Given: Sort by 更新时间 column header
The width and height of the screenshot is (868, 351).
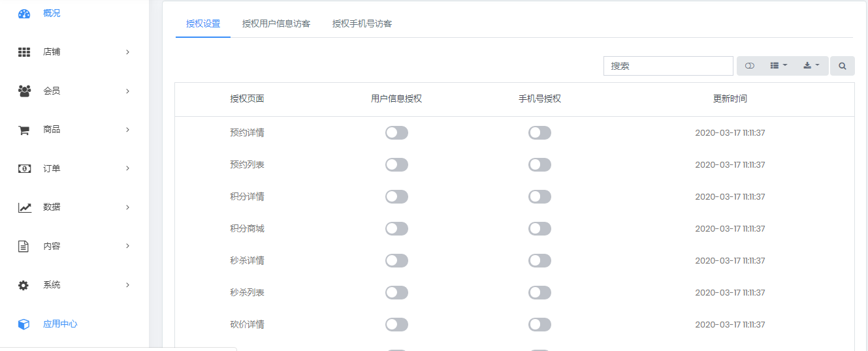Looking at the screenshot, I should point(730,99).
